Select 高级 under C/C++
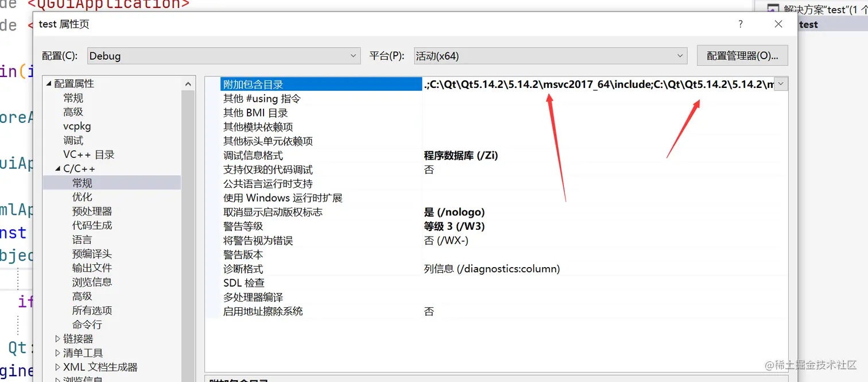This screenshot has height=382, width=868. (82, 296)
